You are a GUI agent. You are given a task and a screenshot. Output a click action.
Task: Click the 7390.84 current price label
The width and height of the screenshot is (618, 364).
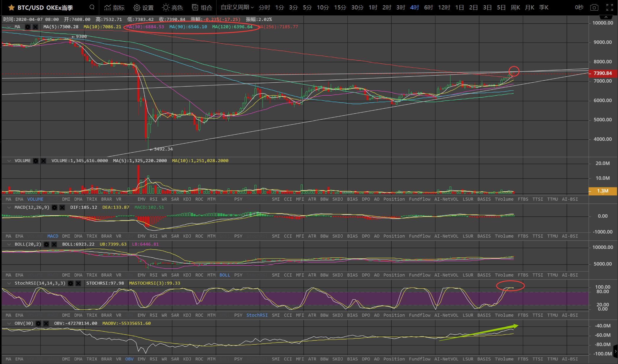(602, 73)
